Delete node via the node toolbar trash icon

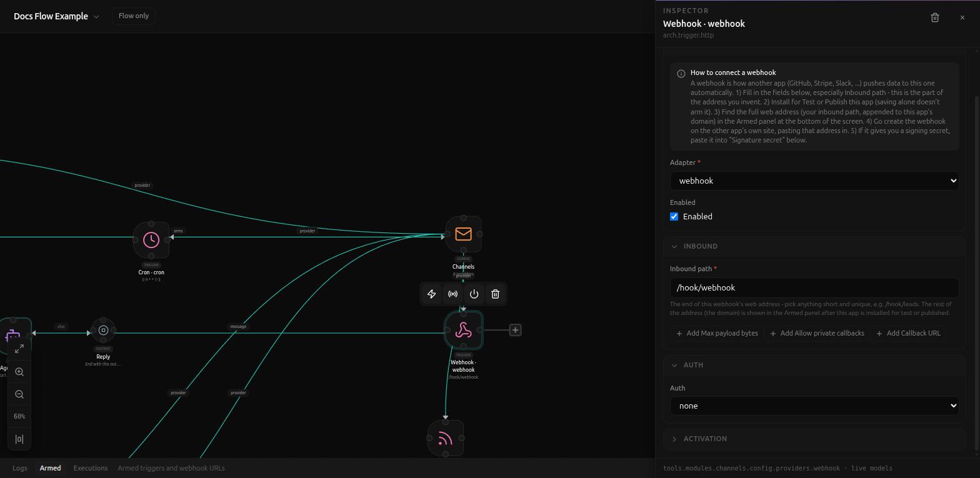click(496, 294)
